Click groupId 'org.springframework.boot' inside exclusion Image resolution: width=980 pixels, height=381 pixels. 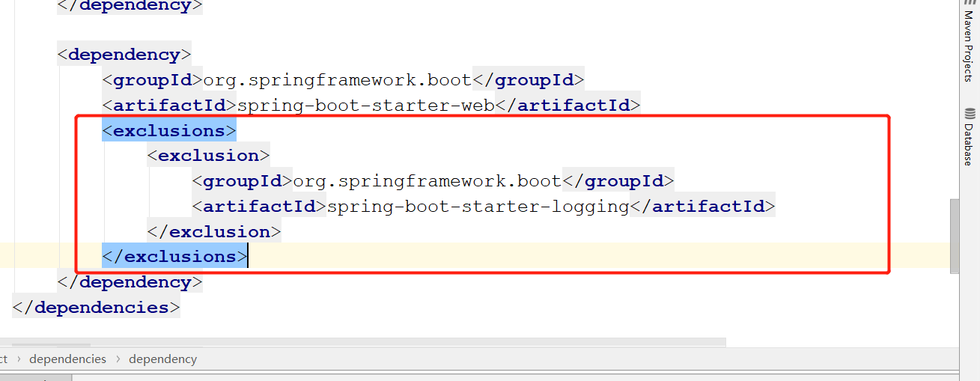427,181
